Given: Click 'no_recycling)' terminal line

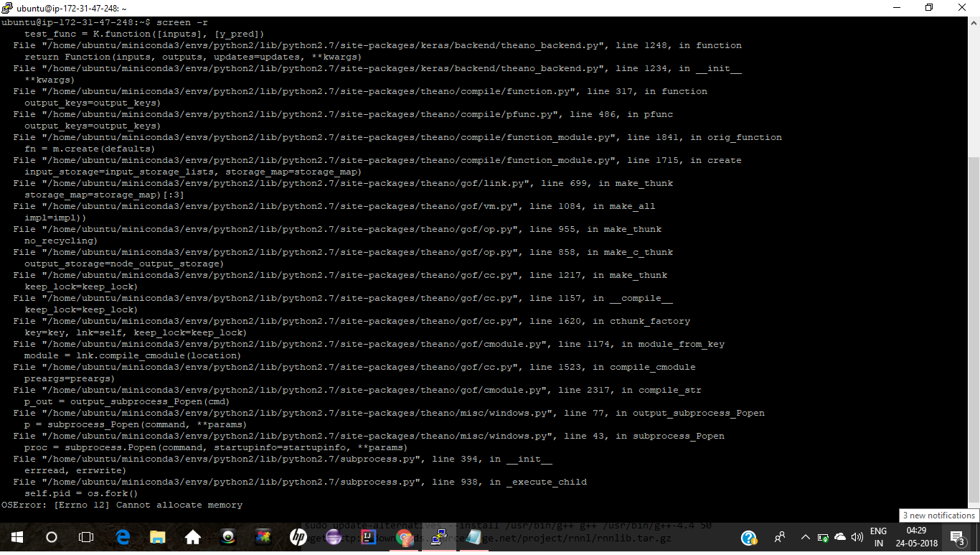Looking at the screenshot, I should [x=61, y=241].
